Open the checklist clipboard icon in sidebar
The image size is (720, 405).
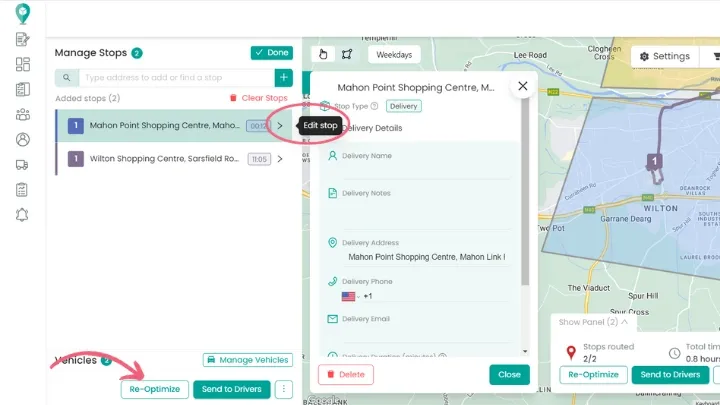[22, 190]
